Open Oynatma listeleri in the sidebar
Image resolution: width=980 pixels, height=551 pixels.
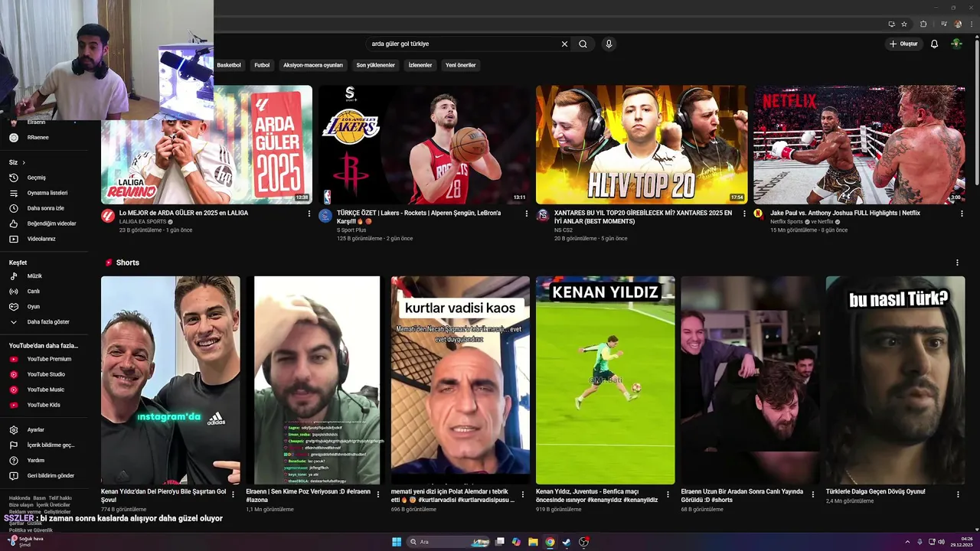click(x=46, y=193)
